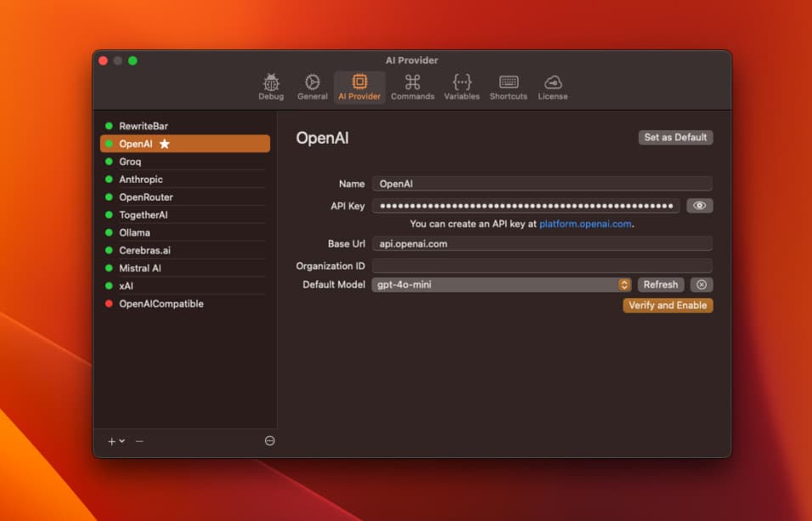Reveal the hidden API key

699,205
